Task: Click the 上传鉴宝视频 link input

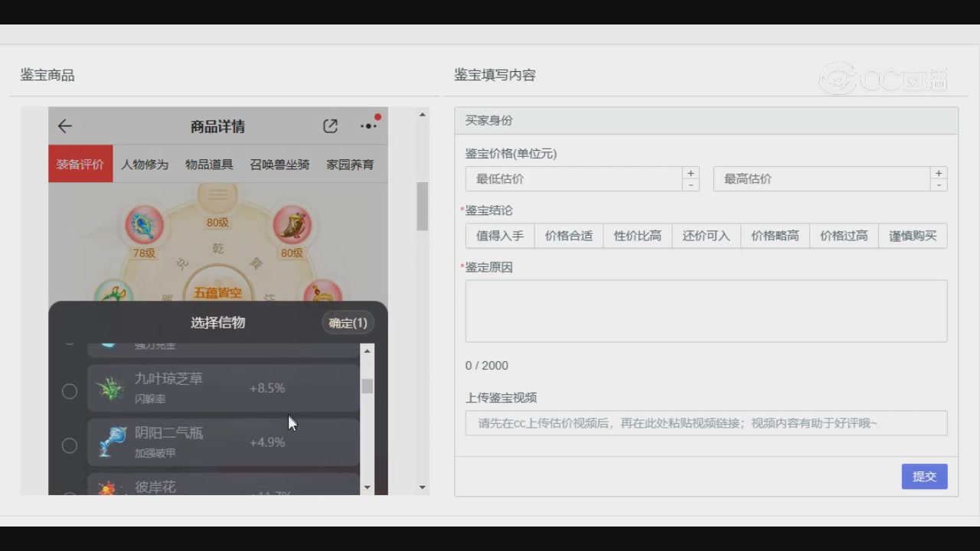Action: click(706, 423)
